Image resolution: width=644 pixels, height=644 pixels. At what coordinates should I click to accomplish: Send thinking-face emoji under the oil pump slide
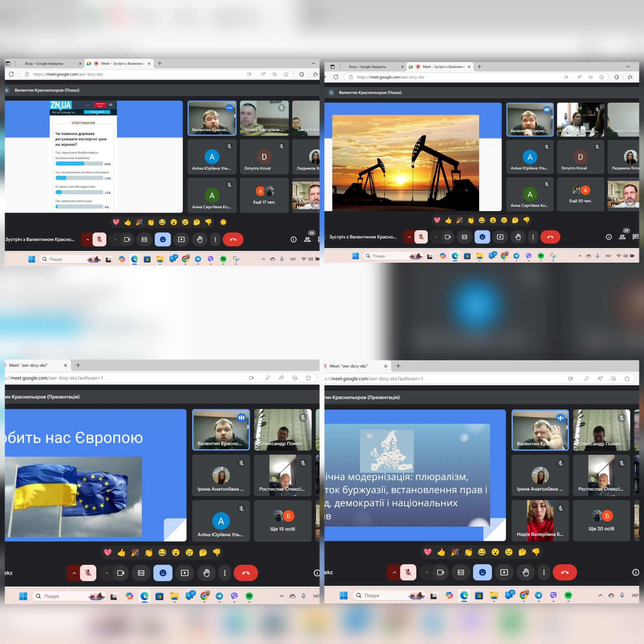515,220
